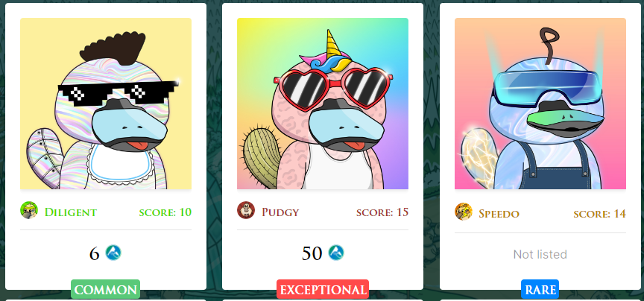
Task: Click the price 50 on Pudgy card
Action: tap(312, 254)
